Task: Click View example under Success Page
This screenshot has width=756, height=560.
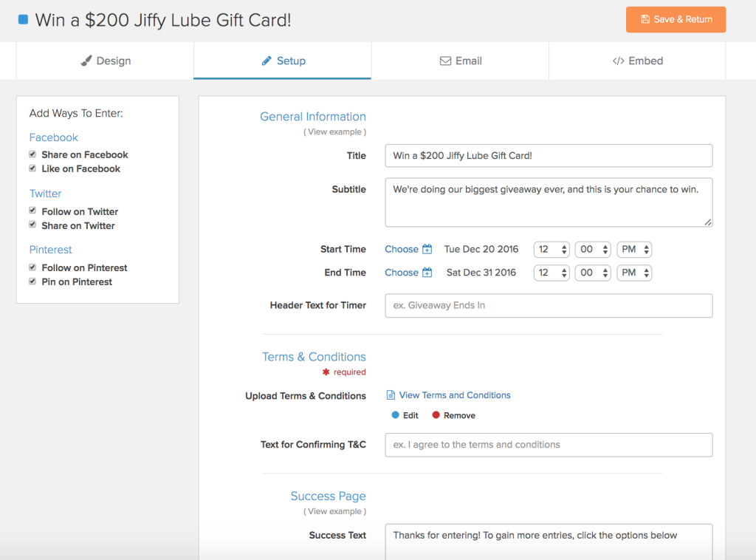Action: [x=334, y=511]
